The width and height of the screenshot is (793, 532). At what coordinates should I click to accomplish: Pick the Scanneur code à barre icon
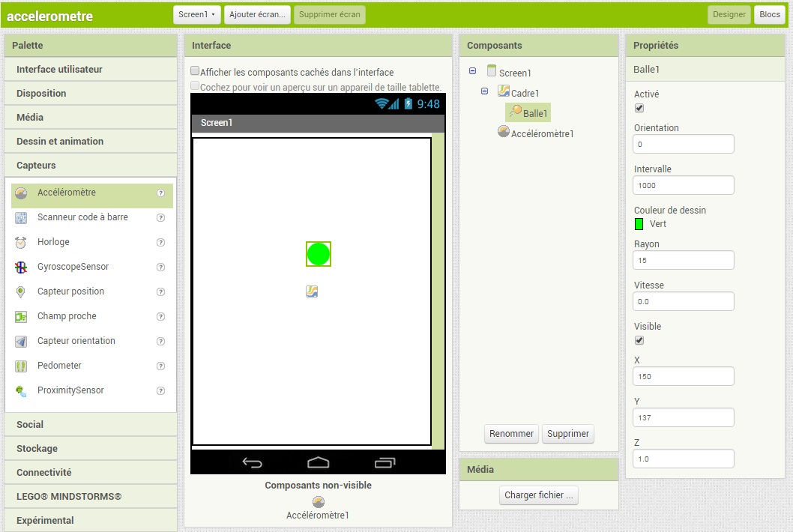[x=21, y=218]
